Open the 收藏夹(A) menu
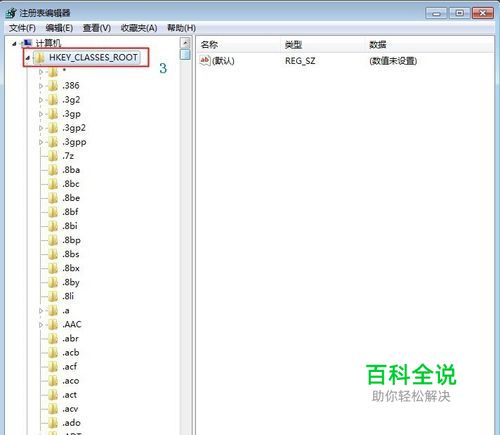 [x=139, y=28]
